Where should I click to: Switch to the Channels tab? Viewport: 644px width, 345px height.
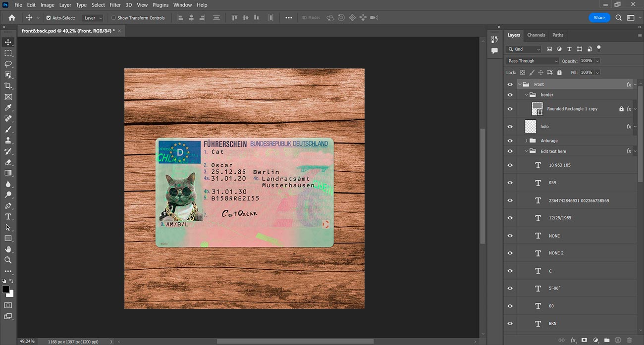536,35
